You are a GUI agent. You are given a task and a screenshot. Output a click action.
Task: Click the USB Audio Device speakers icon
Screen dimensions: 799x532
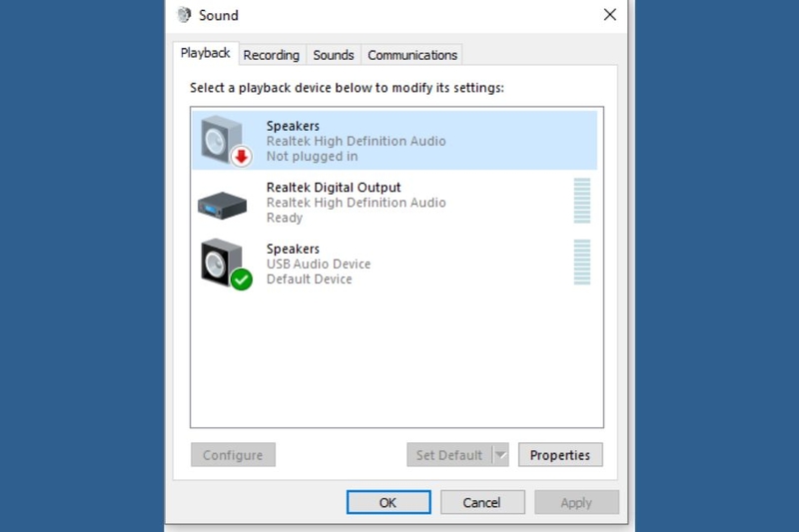click(227, 264)
